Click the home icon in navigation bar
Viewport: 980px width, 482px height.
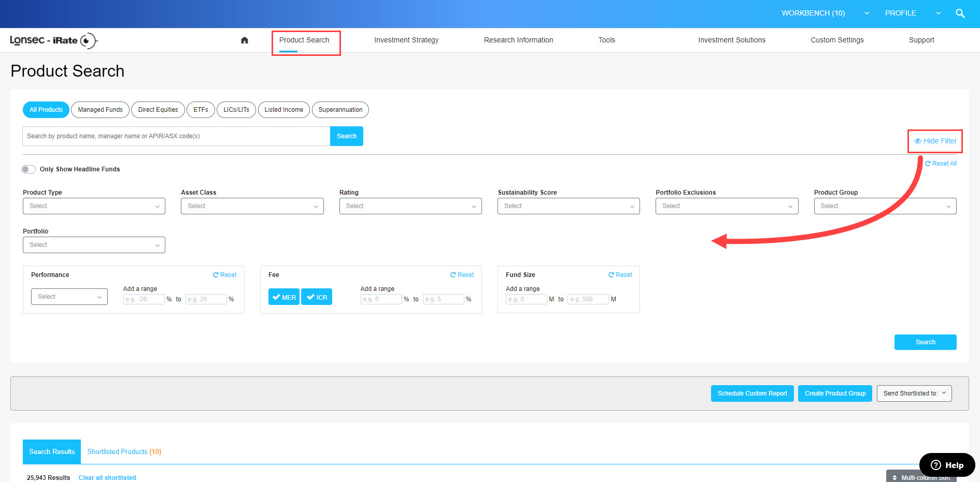245,40
